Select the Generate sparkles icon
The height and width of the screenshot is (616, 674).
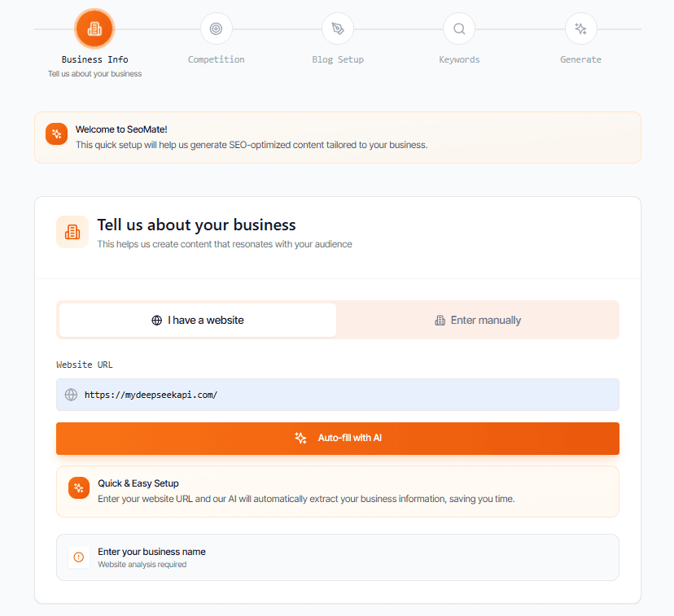tap(580, 28)
